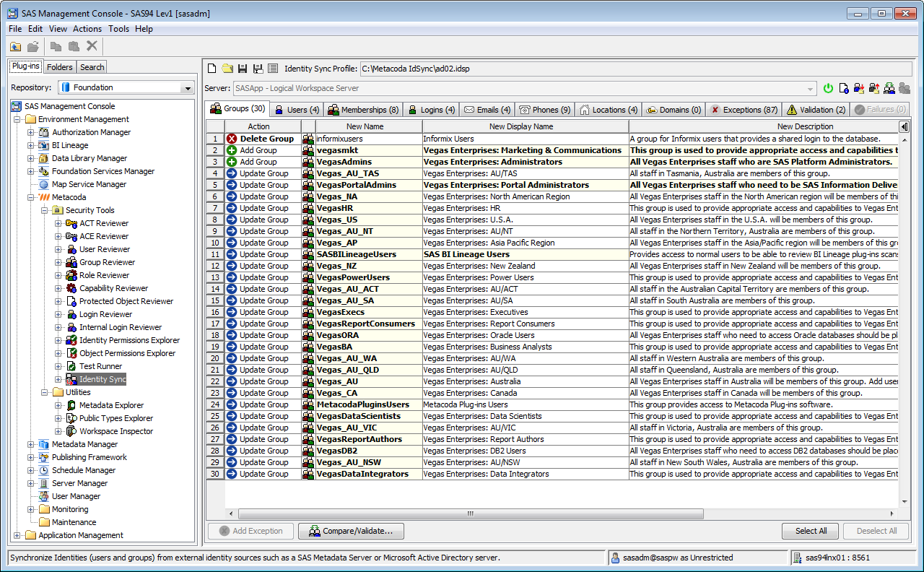Click the Metacoda orange logo icon in the tree

(x=44, y=197)
